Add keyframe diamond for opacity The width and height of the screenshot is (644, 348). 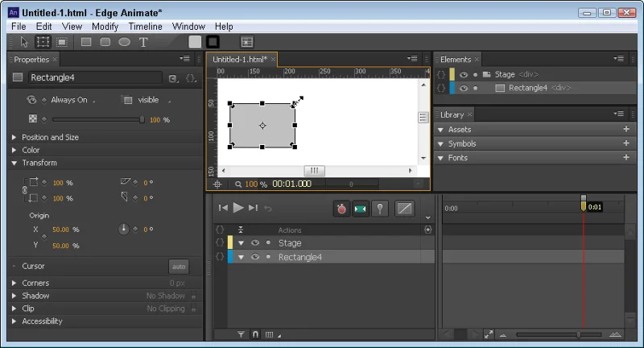(44, 119)
